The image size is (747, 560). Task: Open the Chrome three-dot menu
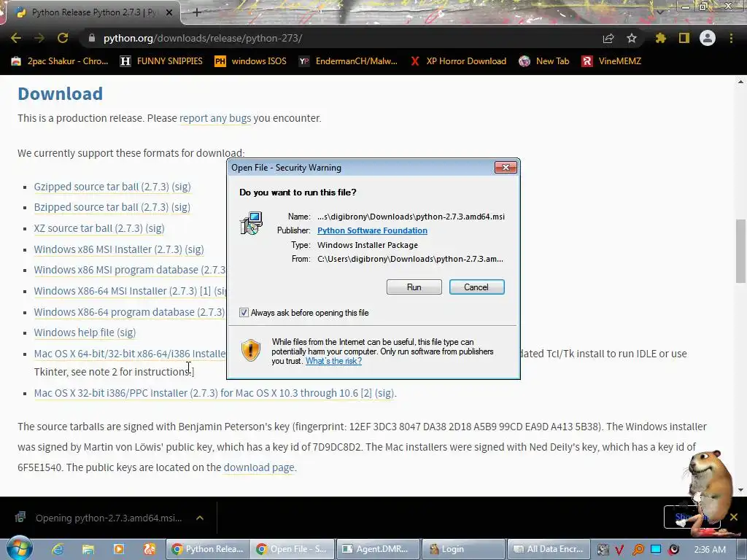[731, 38]
